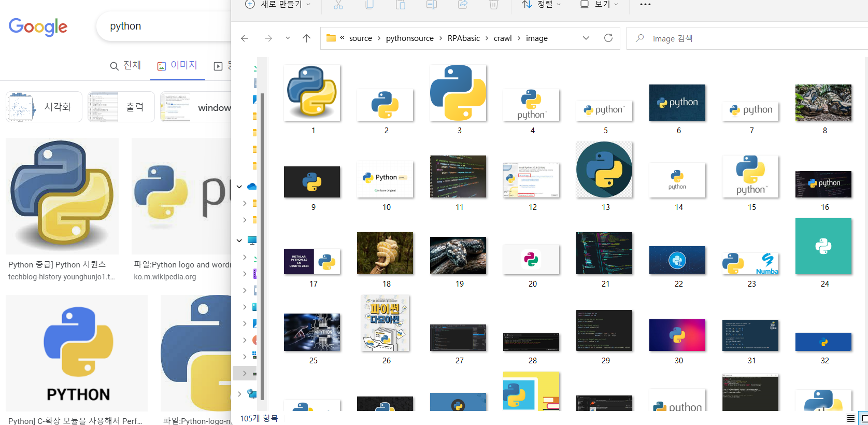The height and width of the screenshot is (425, 868).
Task: Select image file 23 Numba thumbnail
Action: (750, 263)
